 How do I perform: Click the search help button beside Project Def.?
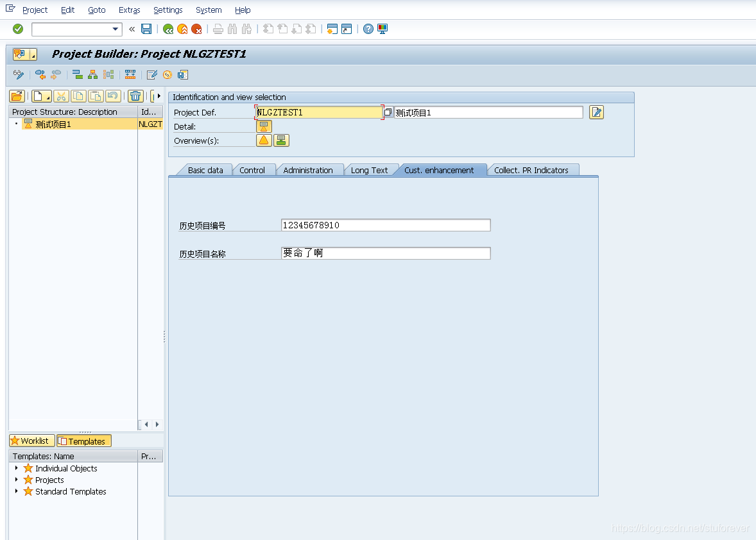[x=388, y=112]
